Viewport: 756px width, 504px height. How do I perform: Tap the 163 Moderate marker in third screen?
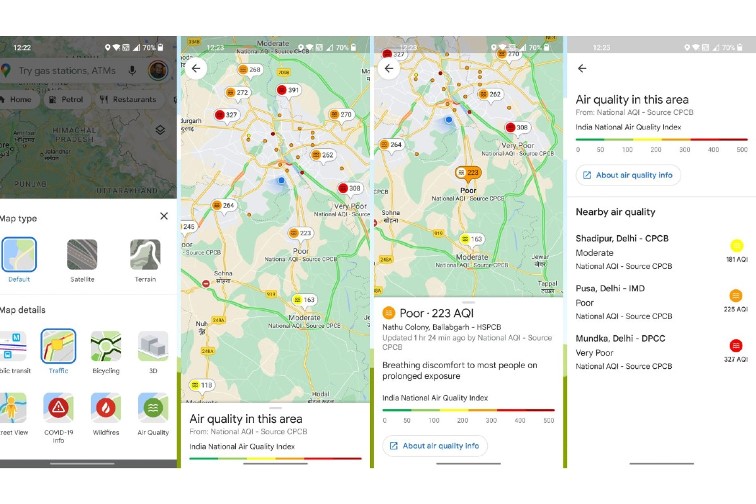[x=472, y=239]
